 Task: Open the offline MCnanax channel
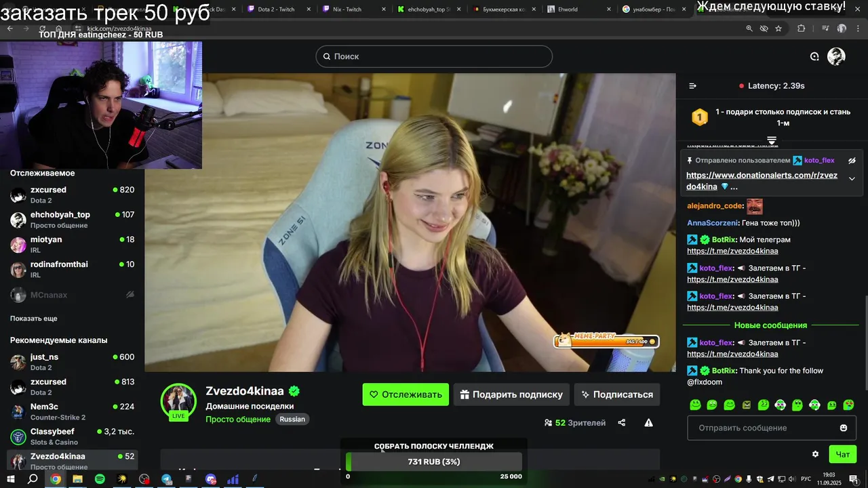72,295
